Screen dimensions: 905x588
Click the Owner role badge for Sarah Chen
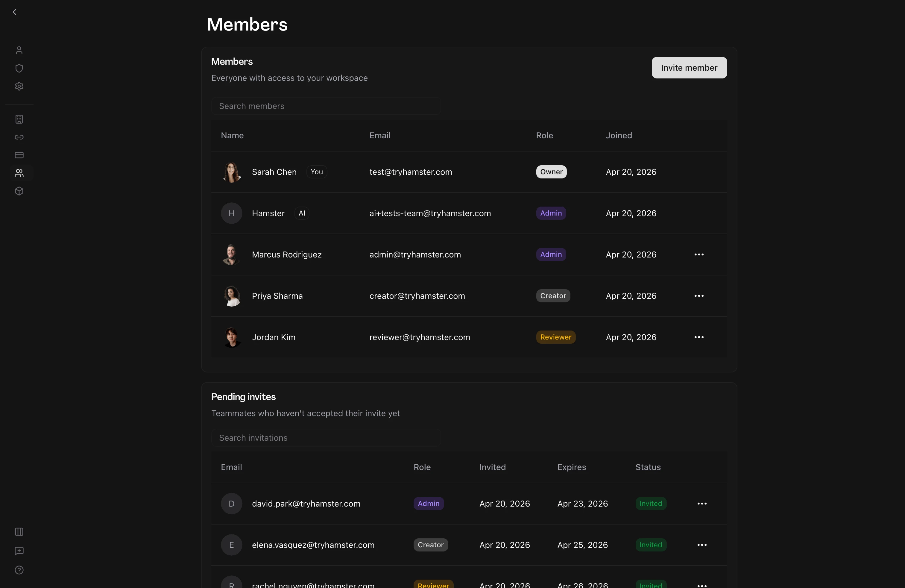point(551,172)
